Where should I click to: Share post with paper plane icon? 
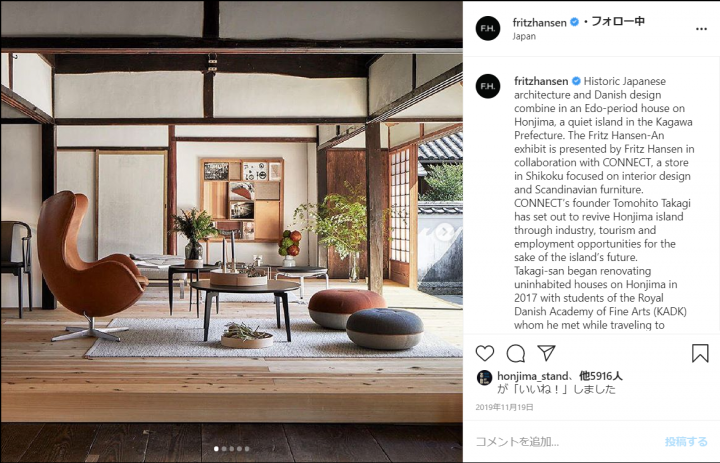546,352
